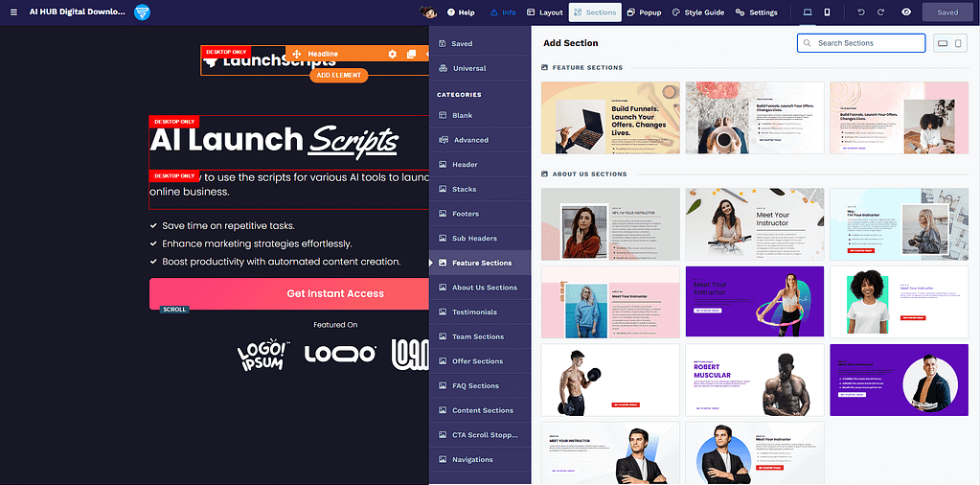Viewport: 980px width, 485px height.
Task: Open the Settings menu
Action: [756, 12]
